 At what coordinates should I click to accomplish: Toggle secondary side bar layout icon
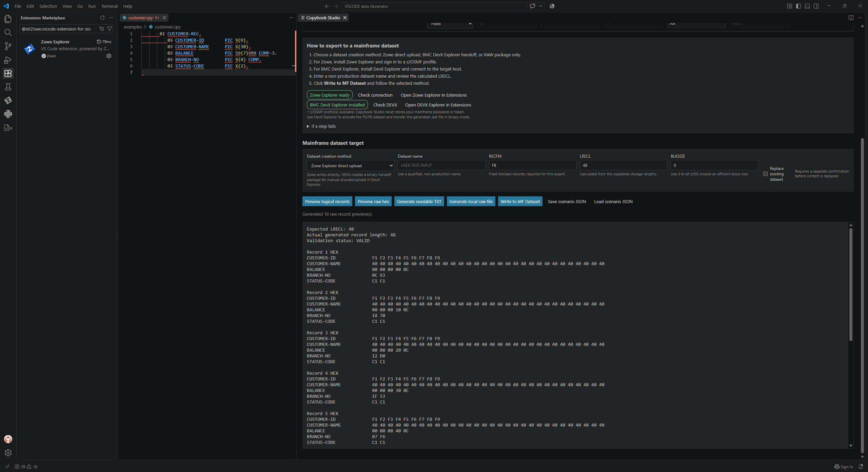(816, 6)
